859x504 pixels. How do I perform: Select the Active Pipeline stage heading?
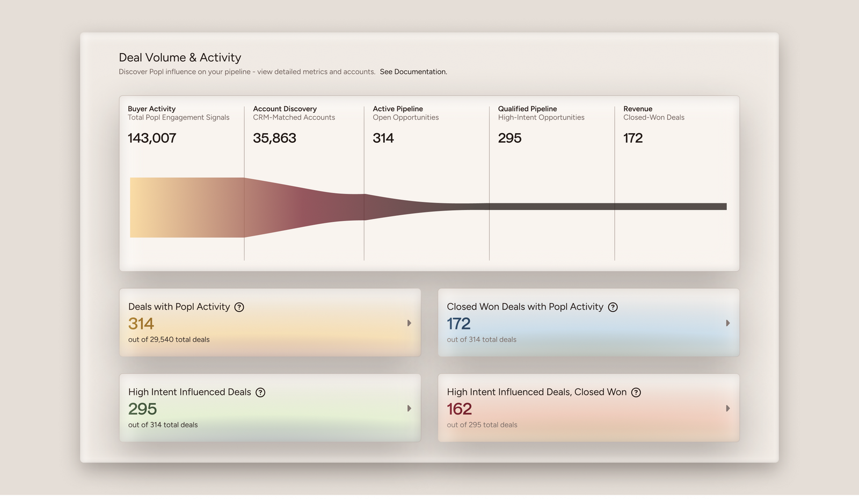coord(398,108)
